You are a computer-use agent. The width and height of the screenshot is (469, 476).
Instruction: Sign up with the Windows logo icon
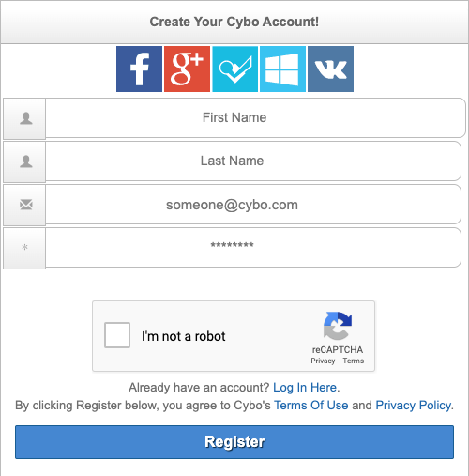[x=282, y=69]
